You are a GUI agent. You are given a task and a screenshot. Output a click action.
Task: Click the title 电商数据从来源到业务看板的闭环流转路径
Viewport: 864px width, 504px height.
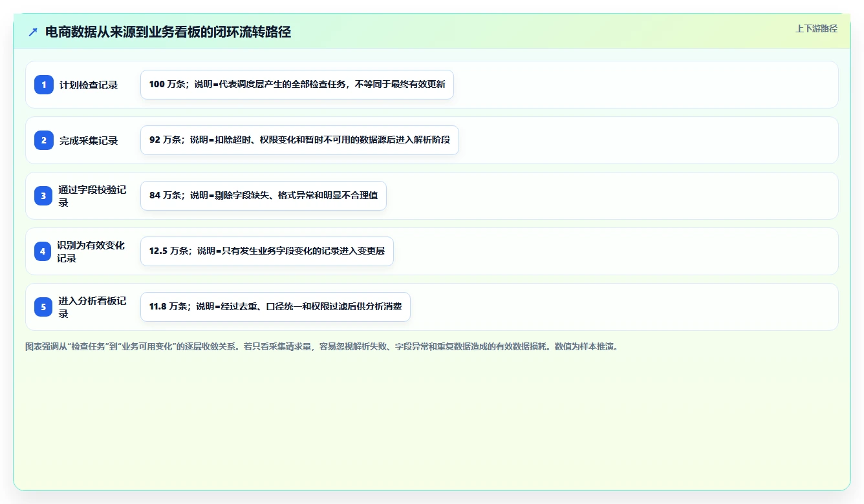coord(168,32)
